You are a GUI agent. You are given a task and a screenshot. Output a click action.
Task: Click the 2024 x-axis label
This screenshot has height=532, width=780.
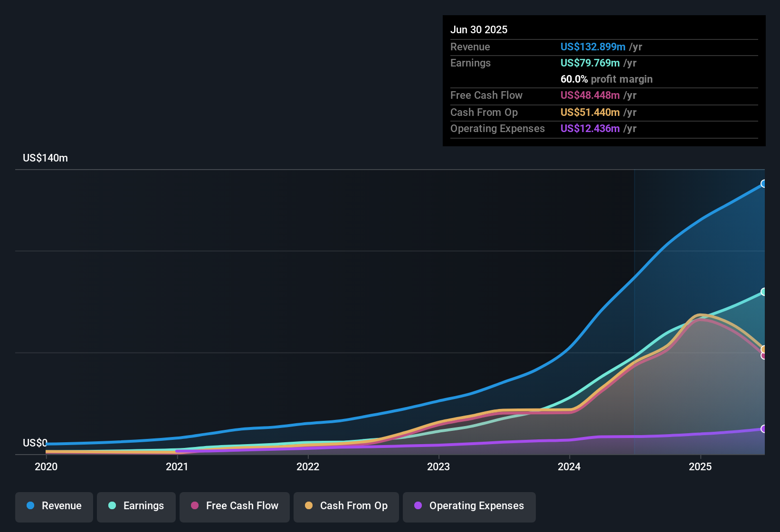pos(569,467)
